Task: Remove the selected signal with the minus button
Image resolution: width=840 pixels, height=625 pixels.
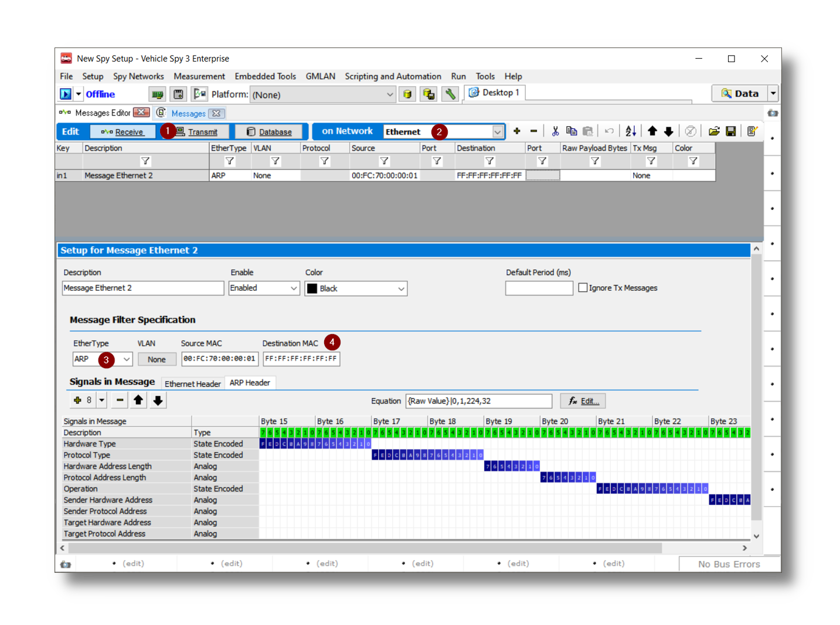Action: [x=120, y=400]
